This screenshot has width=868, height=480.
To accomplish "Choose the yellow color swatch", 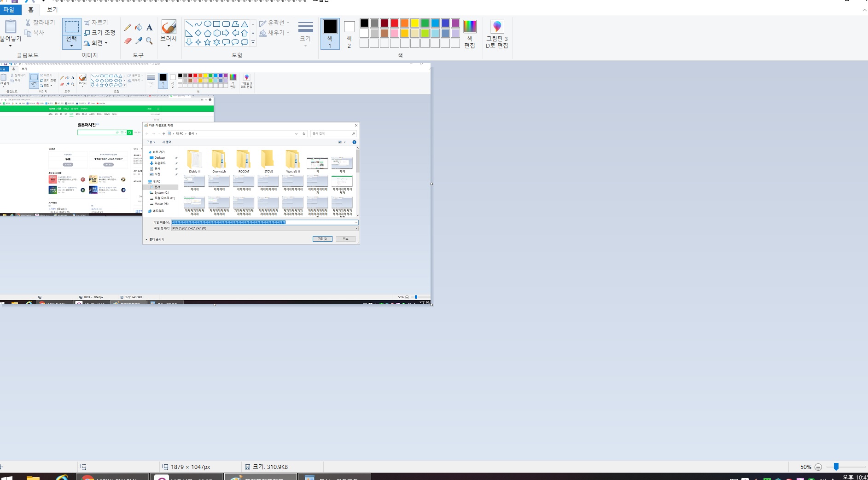I will pos(415,23).
